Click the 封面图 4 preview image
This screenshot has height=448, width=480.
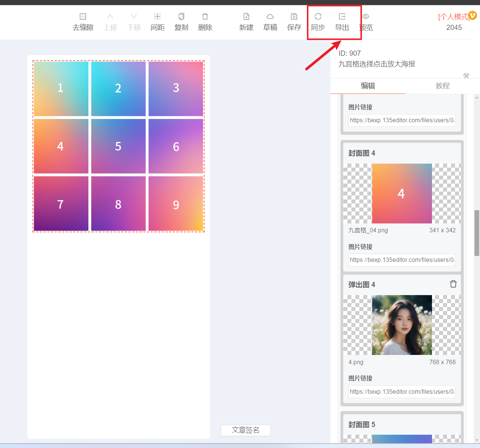point(402,194)
